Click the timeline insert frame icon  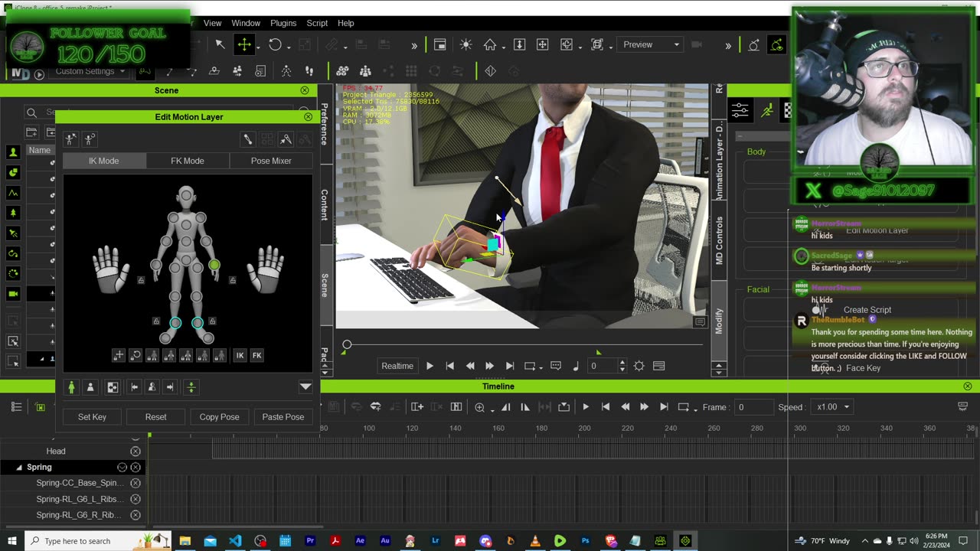pos(417,407)
